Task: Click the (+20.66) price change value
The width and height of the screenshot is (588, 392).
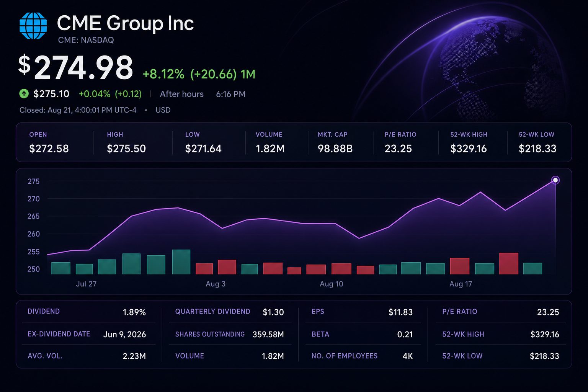Action: (213, 74)
